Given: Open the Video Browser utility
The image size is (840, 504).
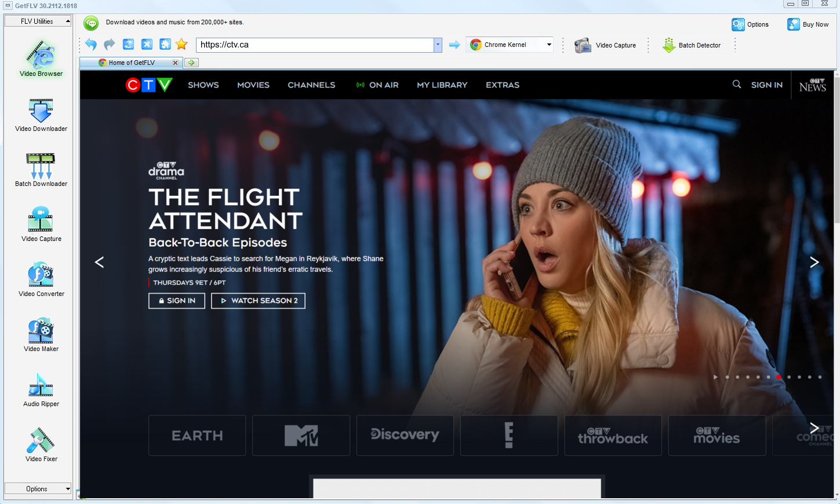Looking at the screenshot, I should (41, 58).
